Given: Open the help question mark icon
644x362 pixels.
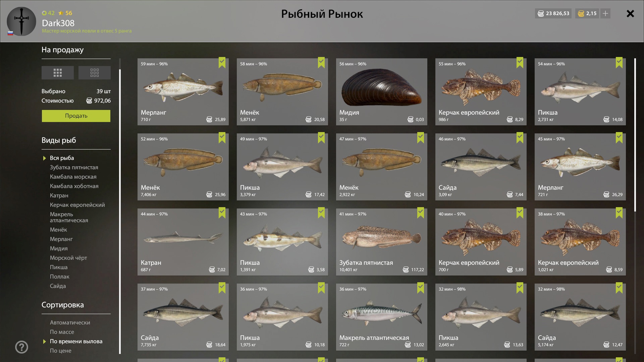Looking at the screenshot, I should click(x=21, y=347).
